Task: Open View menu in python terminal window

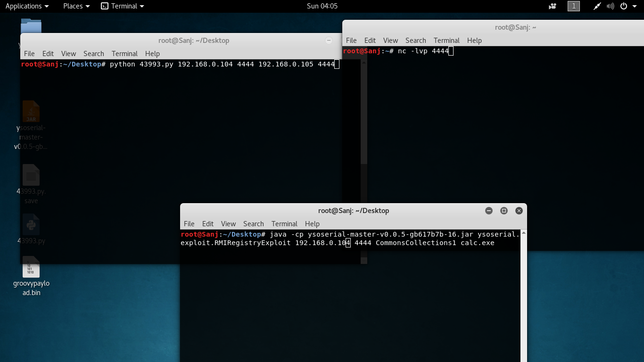Action: click(x=68, y=54)
